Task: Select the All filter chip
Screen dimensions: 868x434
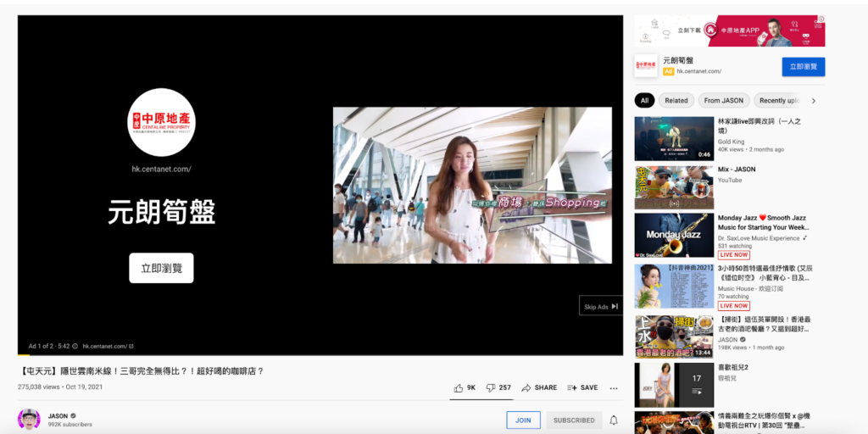Action: tap(644, 100)
